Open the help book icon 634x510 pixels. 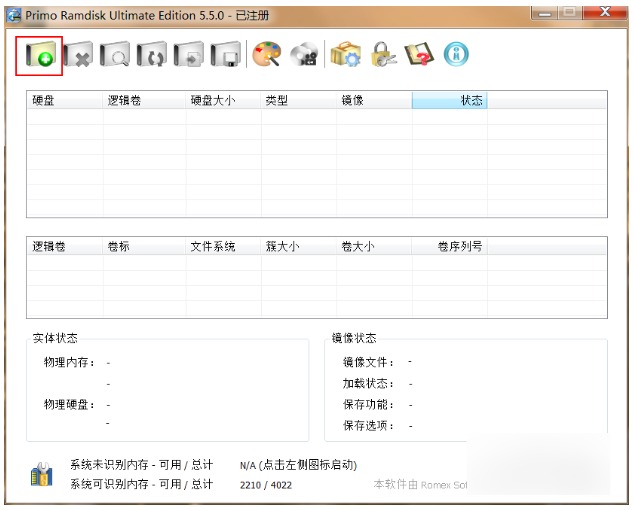point(419,54)
